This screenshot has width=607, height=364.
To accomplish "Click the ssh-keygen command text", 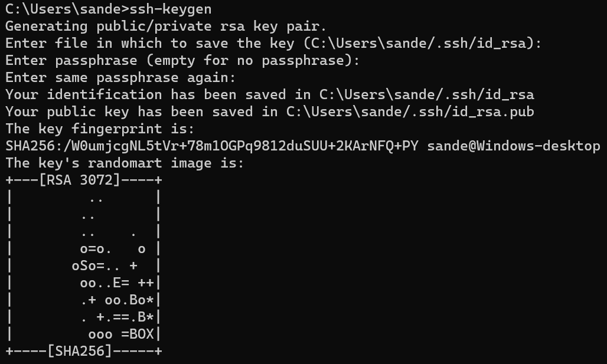I will 170,9.
